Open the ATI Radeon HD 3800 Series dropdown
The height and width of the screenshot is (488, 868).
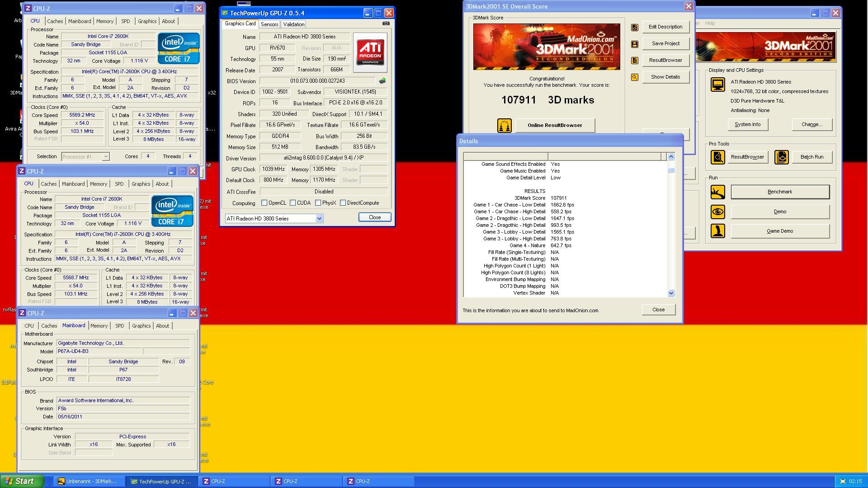tap(319, 219)
